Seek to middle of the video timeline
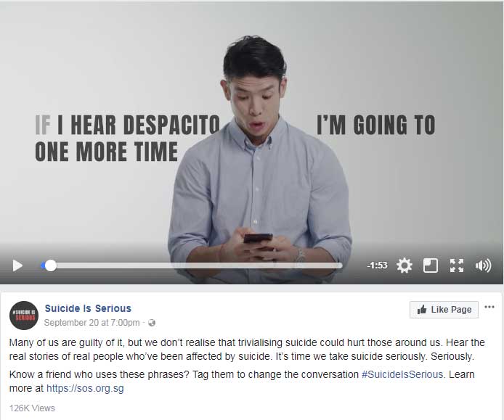This screenshot has height=420, width=504. 192,265
